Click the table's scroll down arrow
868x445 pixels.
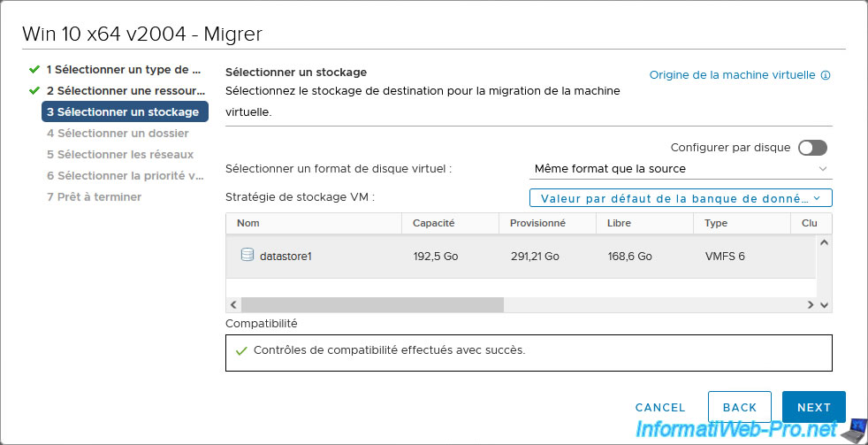click(824, 305)
